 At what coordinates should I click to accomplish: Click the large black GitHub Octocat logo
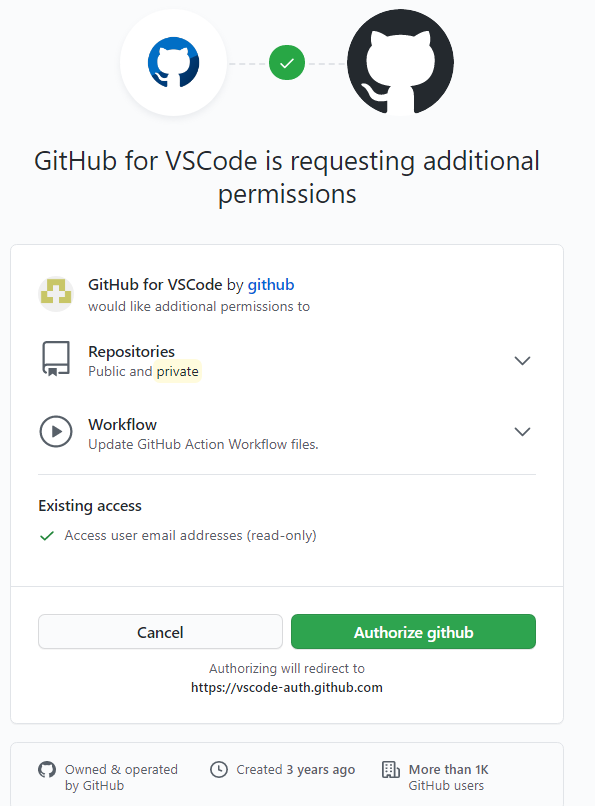(x=400, y=62)
